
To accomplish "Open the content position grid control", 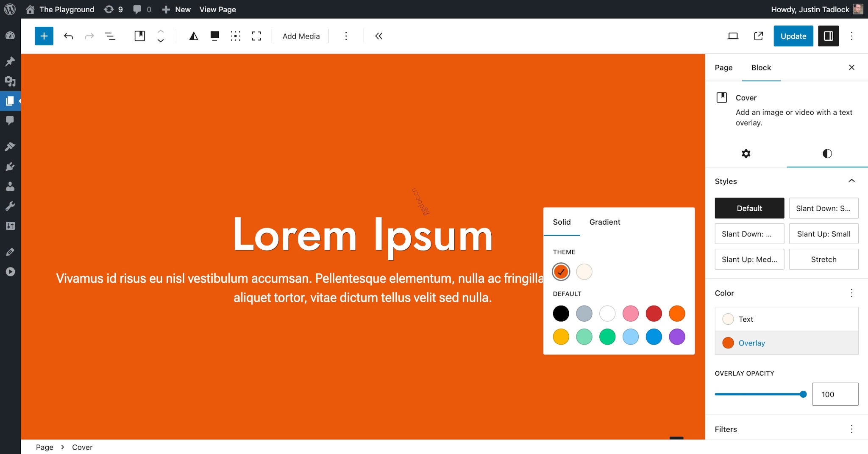I will 236,36.
